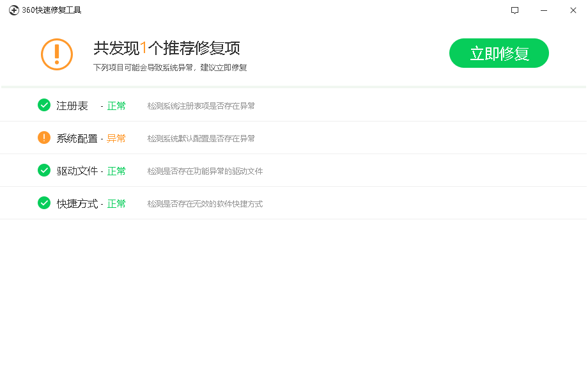Select the 注册表 label

coord(72,105)
